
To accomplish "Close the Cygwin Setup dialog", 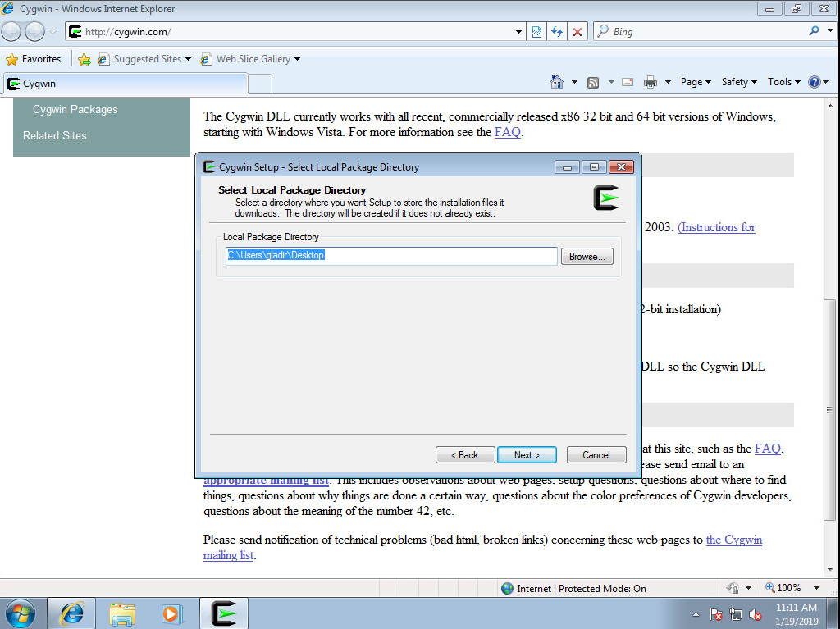I will click(x=622, y=167).
